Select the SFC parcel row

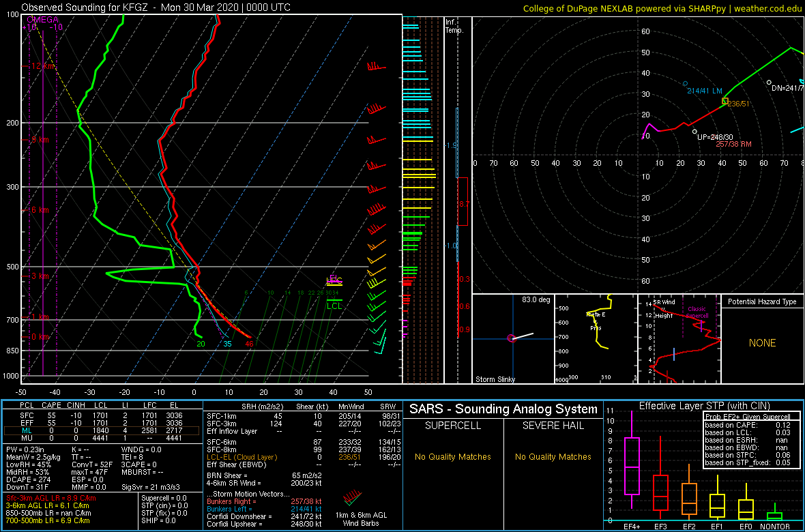[x=102, y=416]
